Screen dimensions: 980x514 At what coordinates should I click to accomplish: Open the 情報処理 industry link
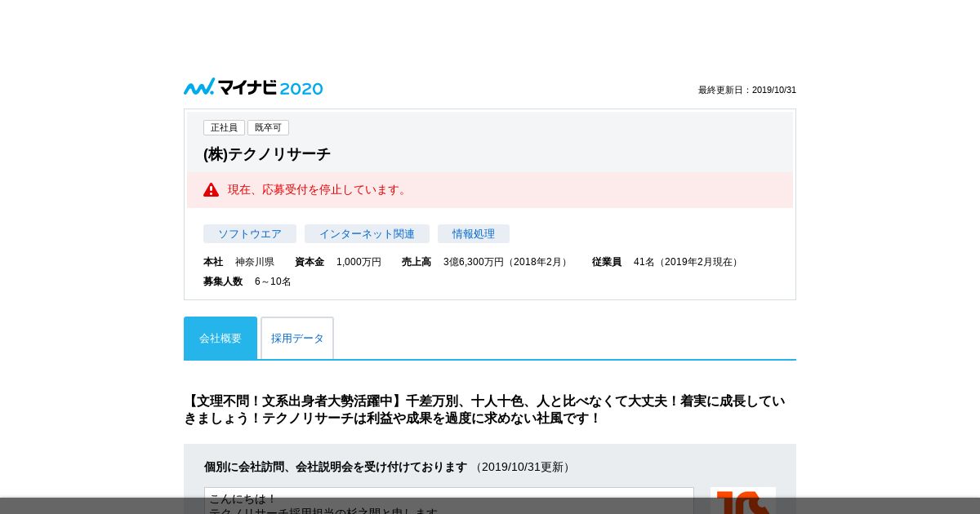[x=474, y=234]
